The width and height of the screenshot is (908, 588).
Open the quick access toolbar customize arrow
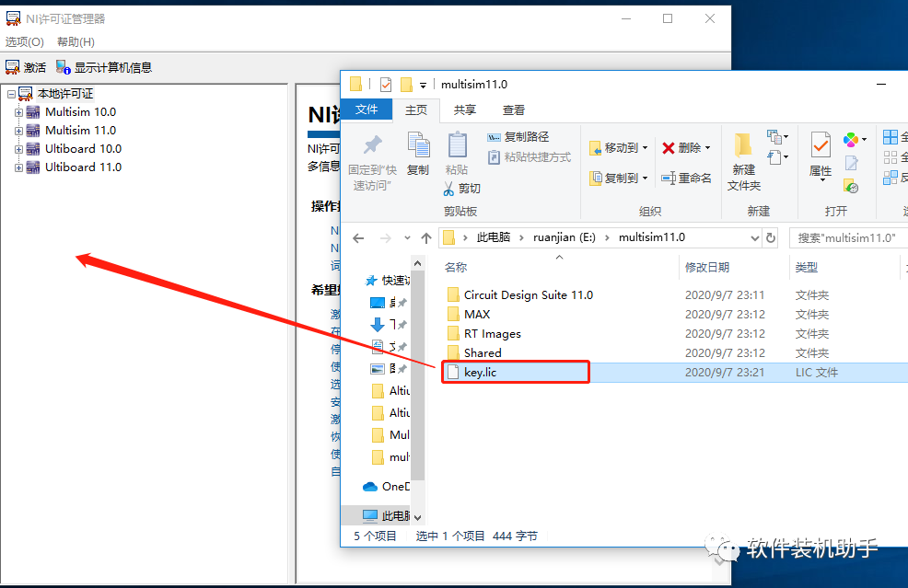[x=424, y=86]
